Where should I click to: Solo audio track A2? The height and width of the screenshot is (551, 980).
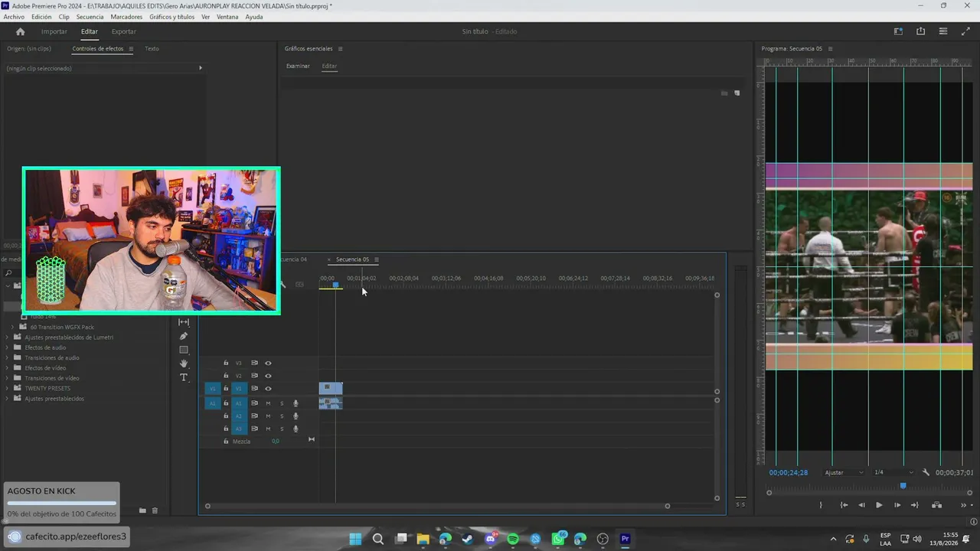point(282,416)
